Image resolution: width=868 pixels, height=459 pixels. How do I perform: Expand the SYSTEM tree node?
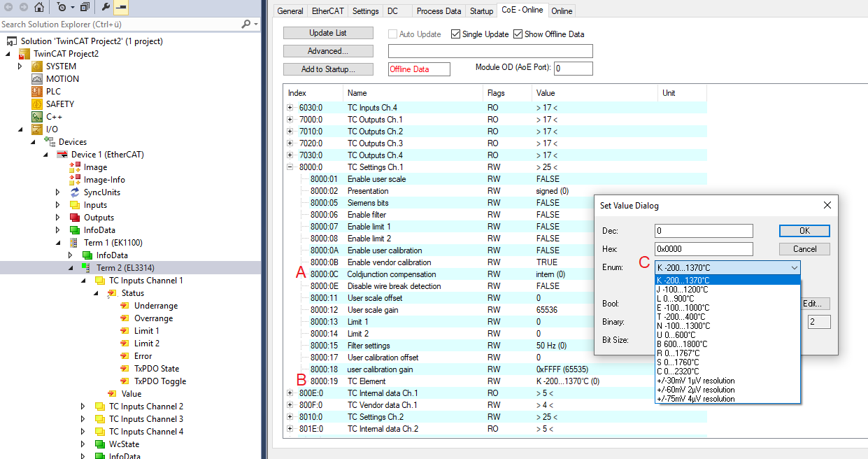[x=20, y=66]
